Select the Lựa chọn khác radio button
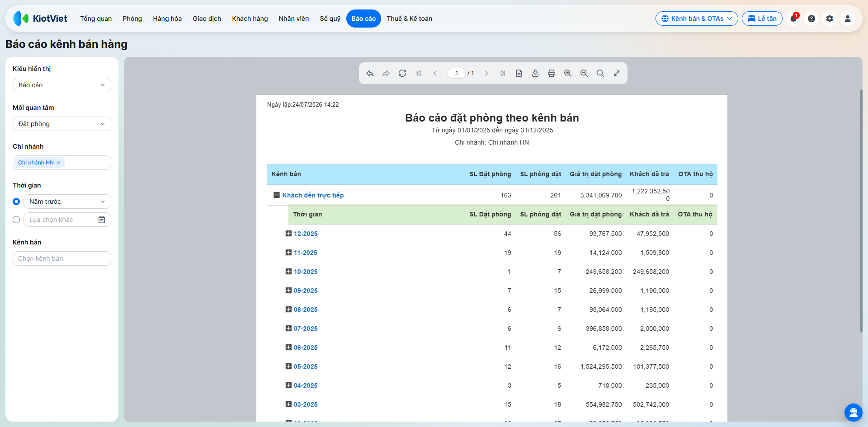This screenshot has width=868, height=427. click(16, 220)
